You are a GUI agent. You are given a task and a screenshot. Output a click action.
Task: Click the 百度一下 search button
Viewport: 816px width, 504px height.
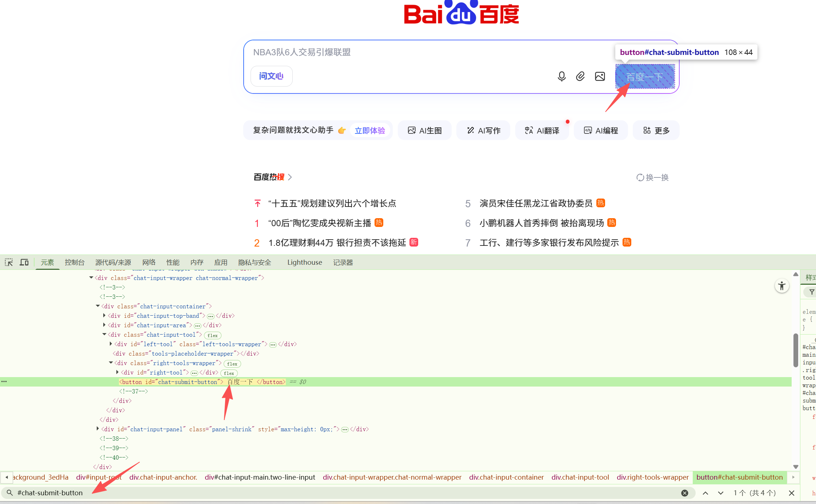(x=645, y=76)
